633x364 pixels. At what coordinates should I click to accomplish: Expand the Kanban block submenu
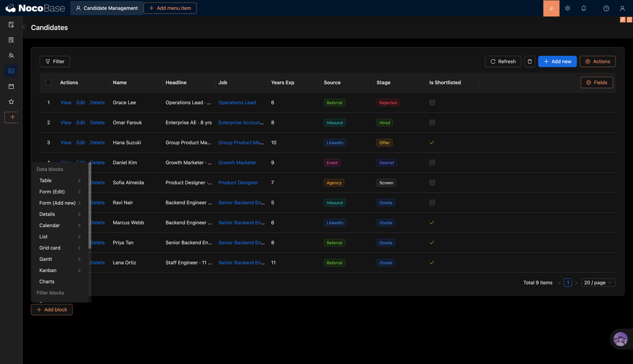click(60, 270)
